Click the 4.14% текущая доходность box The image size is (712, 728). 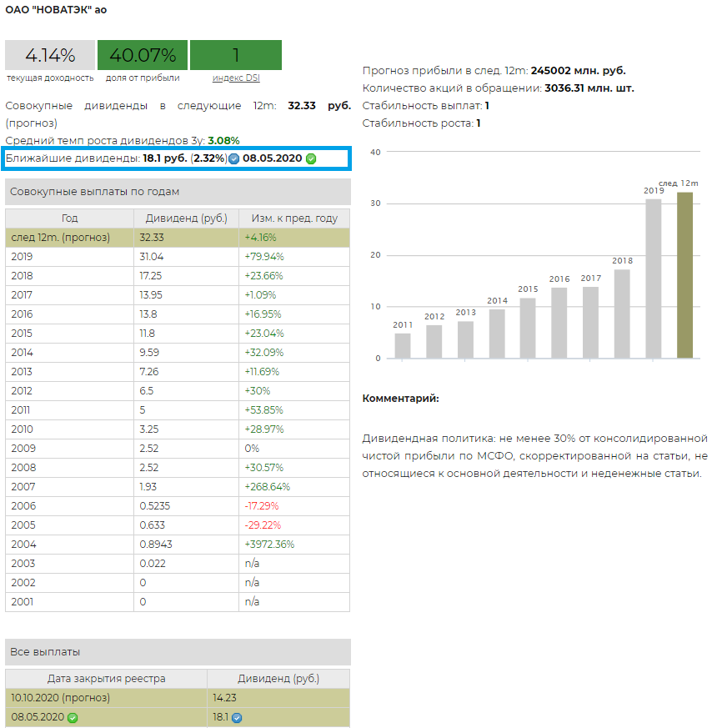(50, 55)
